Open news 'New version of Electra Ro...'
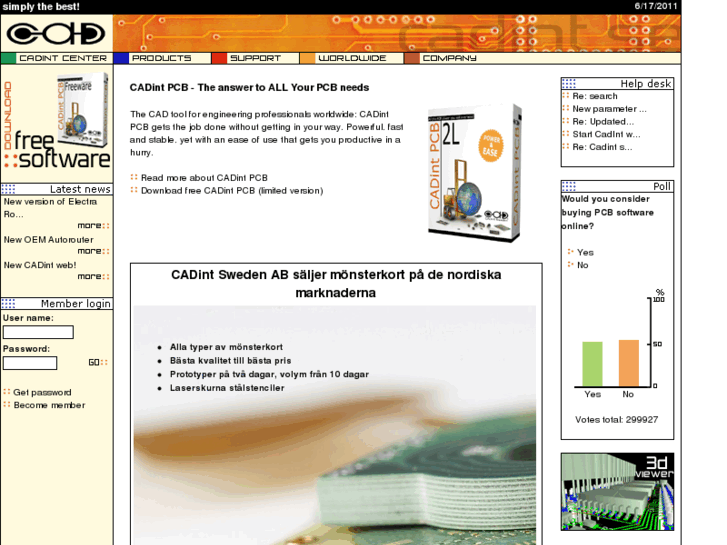The width and height of the screenshot is (727, 545). coord(50,208)
